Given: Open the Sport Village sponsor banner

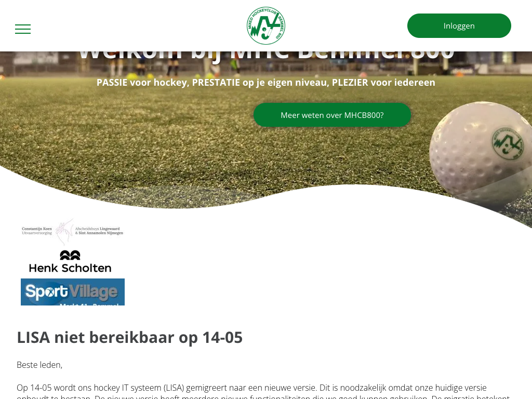Looking at the screenshot, I should (x=73, y=292).
